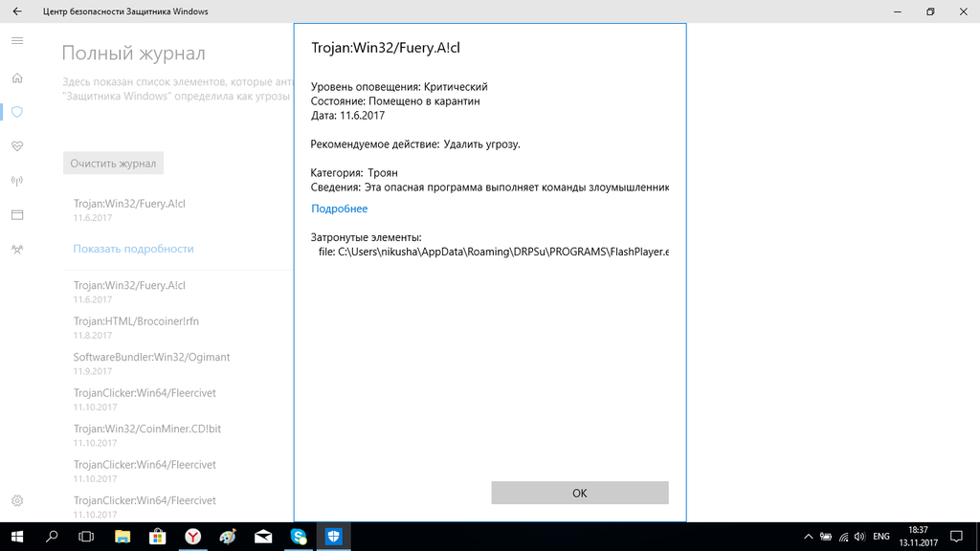The image size is (980, 551).
Task: Click Очистить журнал button
Action: tap(113, 163)
